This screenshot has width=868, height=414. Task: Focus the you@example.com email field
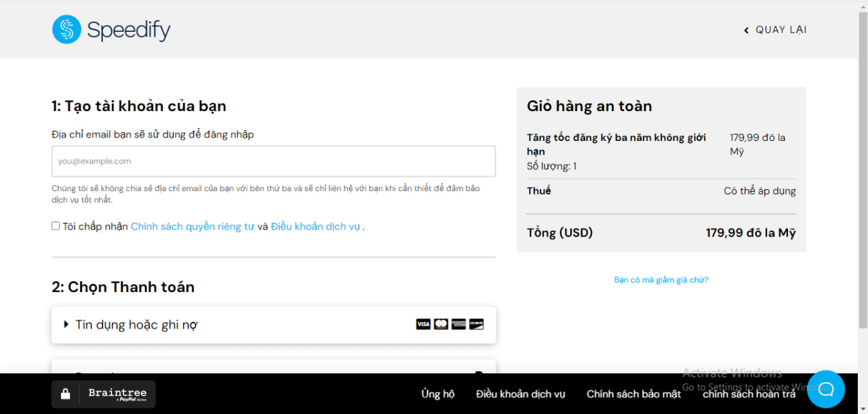click(274, 161)
